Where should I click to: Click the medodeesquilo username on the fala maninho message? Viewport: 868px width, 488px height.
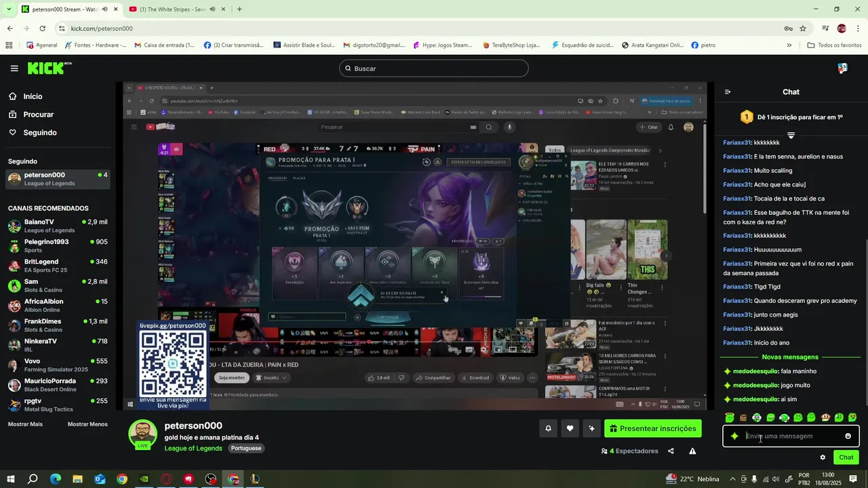[755, 371]
